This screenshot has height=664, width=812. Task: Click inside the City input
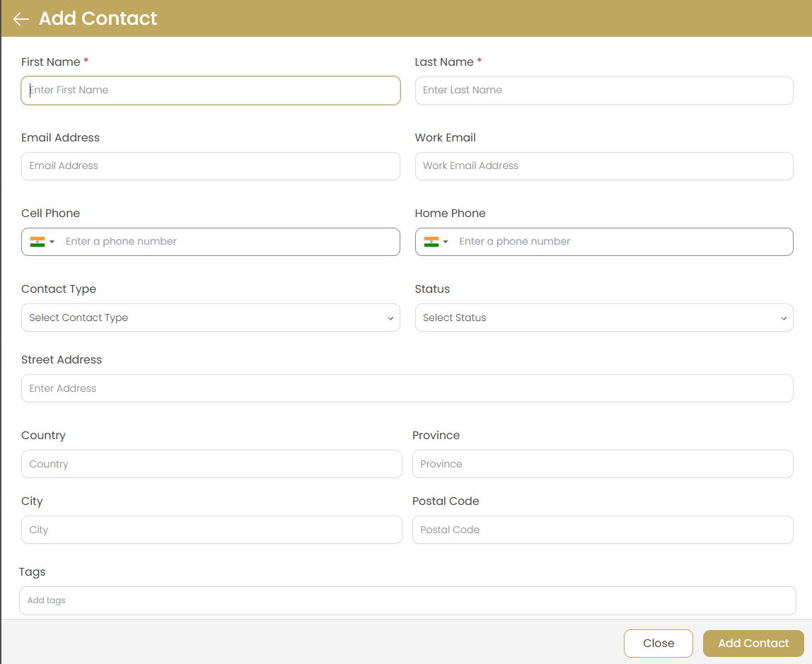tap(211, 530)
